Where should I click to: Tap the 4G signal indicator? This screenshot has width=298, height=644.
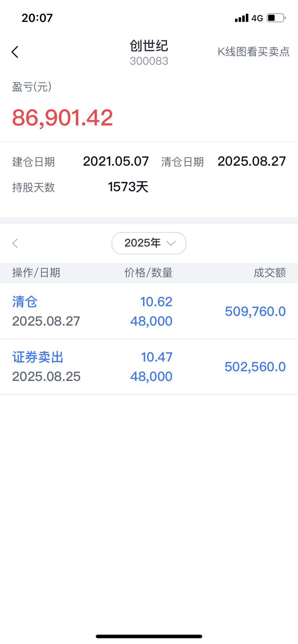(x=257, y=18)
